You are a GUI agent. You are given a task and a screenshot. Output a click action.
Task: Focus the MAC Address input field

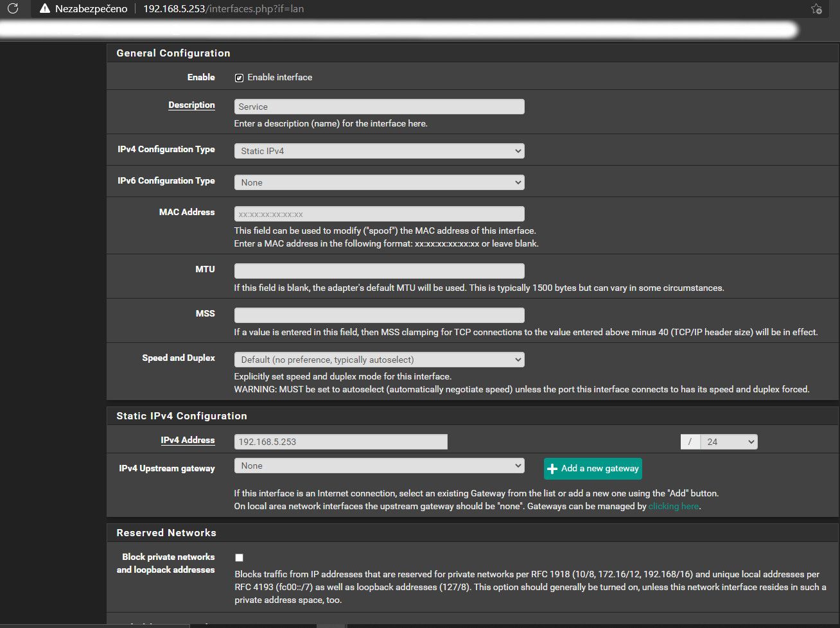click(379, 214)
